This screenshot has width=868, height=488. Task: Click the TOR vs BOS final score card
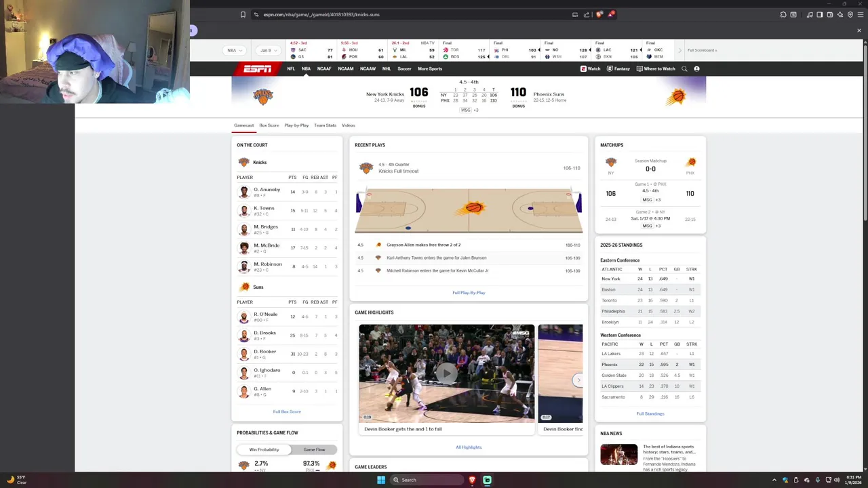(465, 51)
